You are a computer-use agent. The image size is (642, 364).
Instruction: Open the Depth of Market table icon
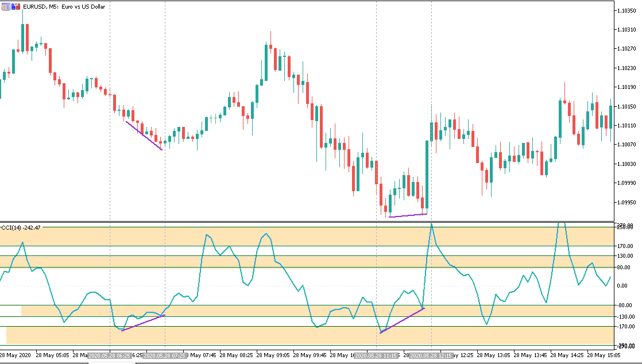click(6, 6)
